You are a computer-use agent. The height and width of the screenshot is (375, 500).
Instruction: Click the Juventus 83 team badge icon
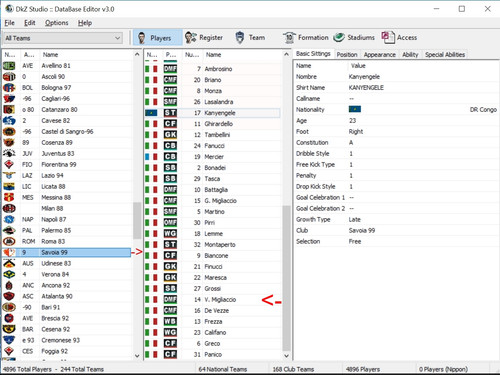click(x=9, y=154)
